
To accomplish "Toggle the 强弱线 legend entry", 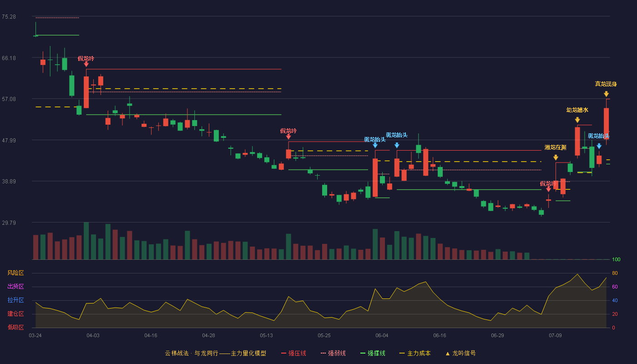I will pyautogui.click(x=333, y=353).
